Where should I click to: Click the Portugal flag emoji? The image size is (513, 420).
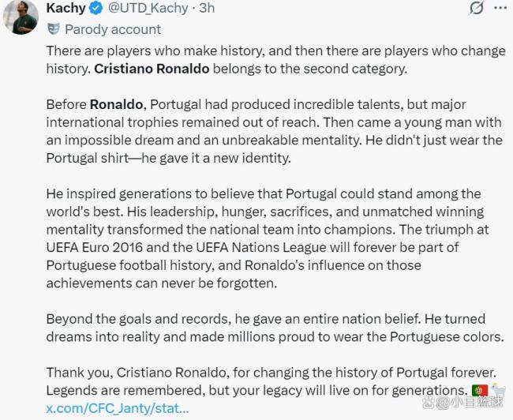[480, 390]
